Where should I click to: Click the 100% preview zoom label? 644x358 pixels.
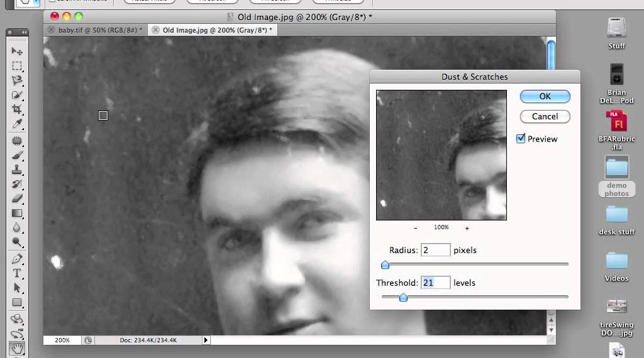[441, 227]
